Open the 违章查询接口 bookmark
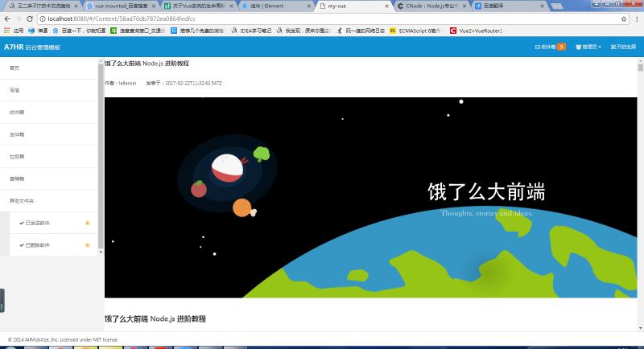 point(138,31)
